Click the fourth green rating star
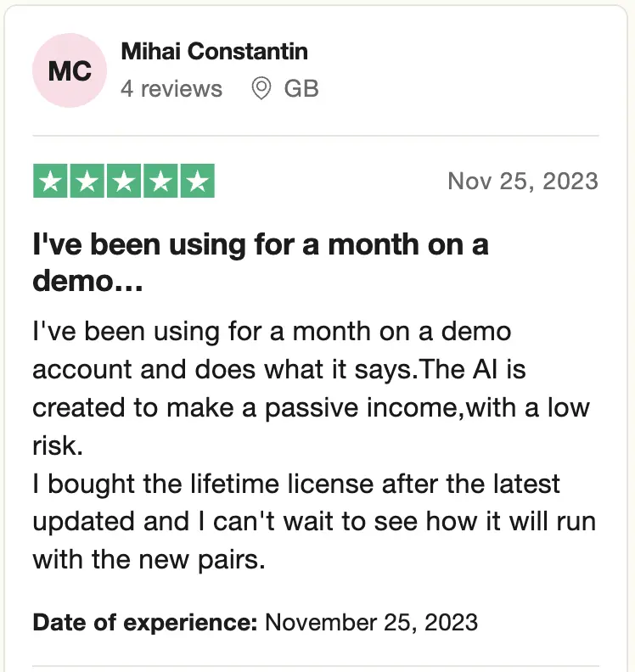The height and width of the screenshot is (672, 635). (160, 182)
